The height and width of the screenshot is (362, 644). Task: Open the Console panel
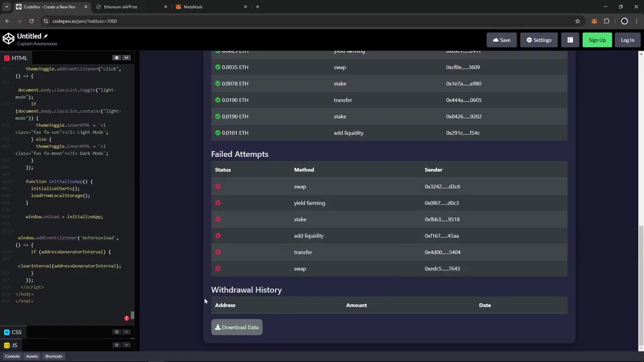[x=12, y=356]
